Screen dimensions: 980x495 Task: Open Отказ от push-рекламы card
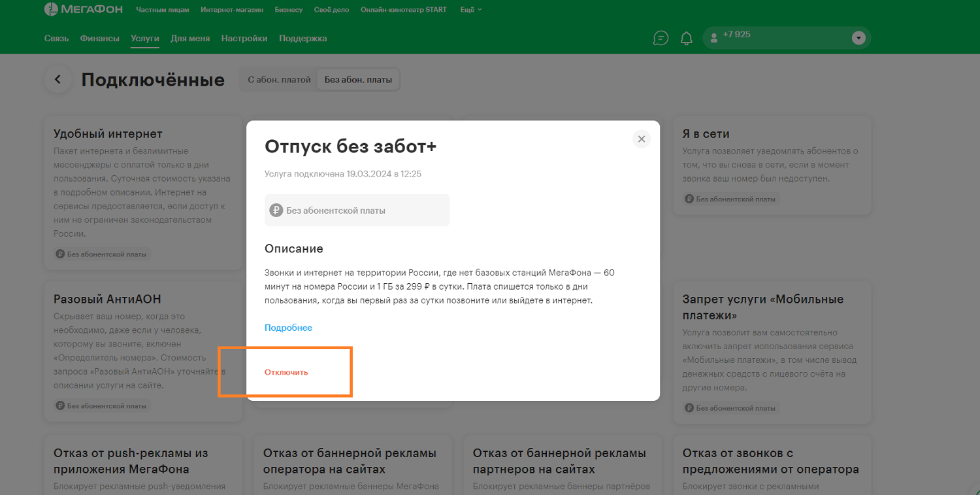(143, 466)
